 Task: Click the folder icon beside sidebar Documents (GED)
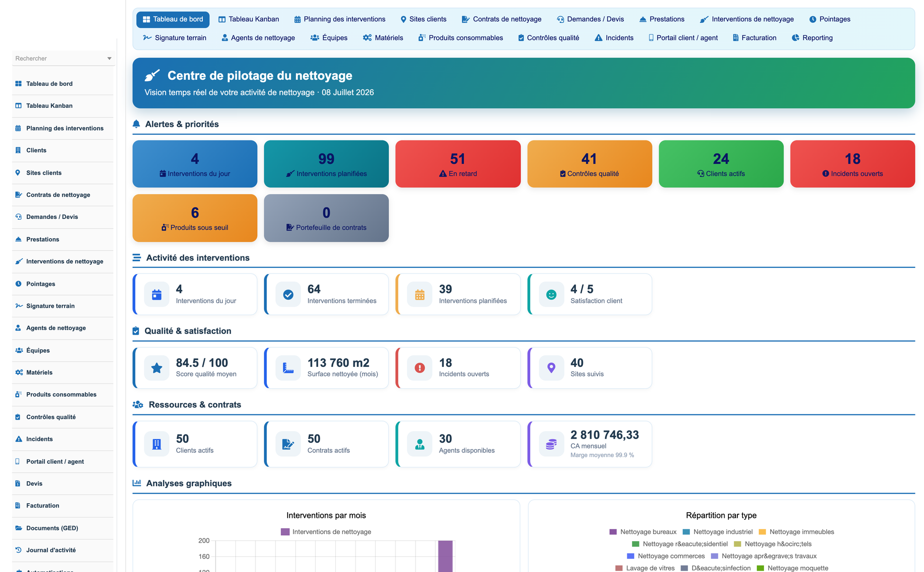point(19,528)
